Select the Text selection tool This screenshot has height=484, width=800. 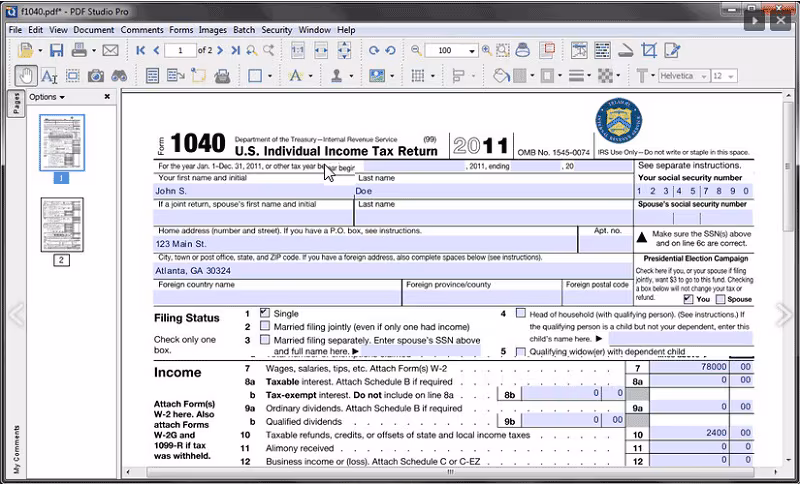[x=48, y=77]
